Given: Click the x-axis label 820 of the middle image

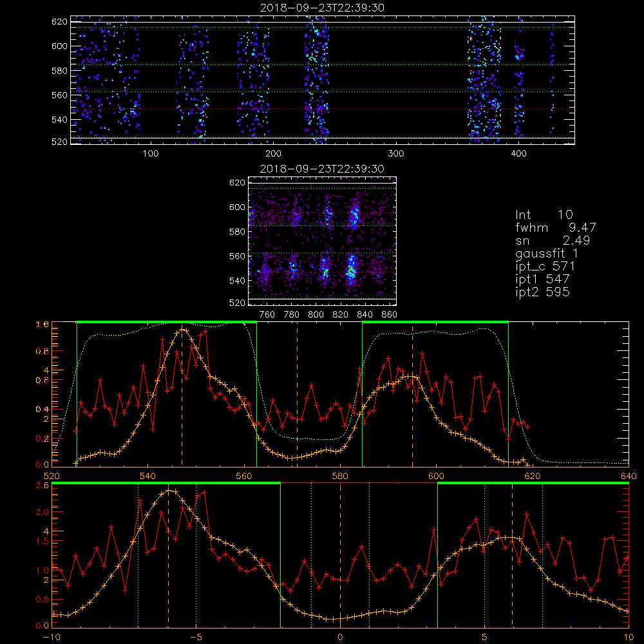Looking at the screenshot, I should [341, 315].
